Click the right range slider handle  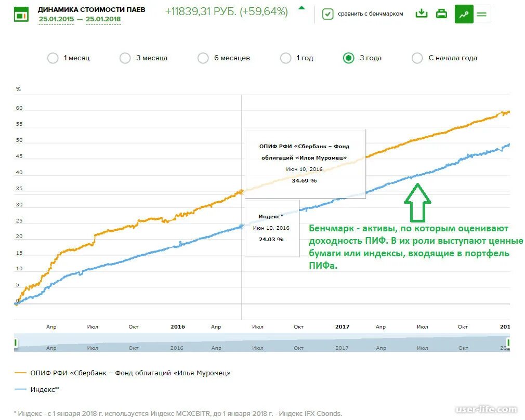click(508, 343)
